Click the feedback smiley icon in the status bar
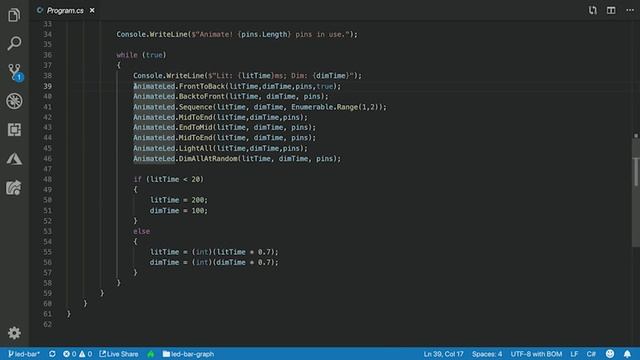640x360 pixels. point(610,354)
